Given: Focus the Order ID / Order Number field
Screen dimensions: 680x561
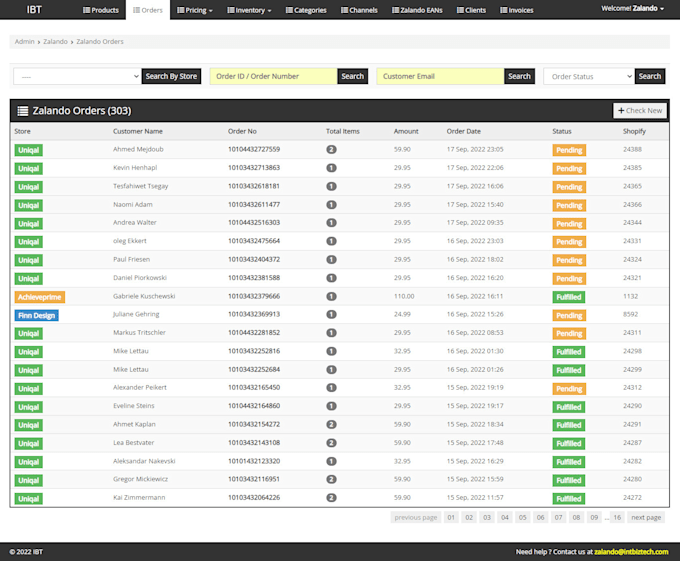Looking at the screenshot, I should click(274, 76).
